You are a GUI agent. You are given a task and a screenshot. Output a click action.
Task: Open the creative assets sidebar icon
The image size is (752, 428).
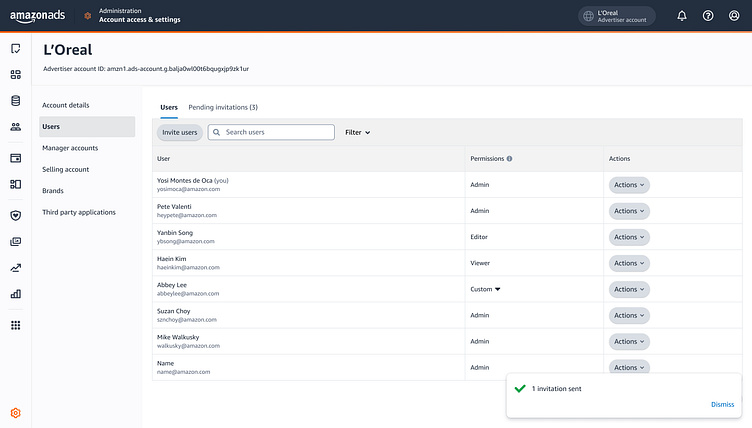[16, 241]
